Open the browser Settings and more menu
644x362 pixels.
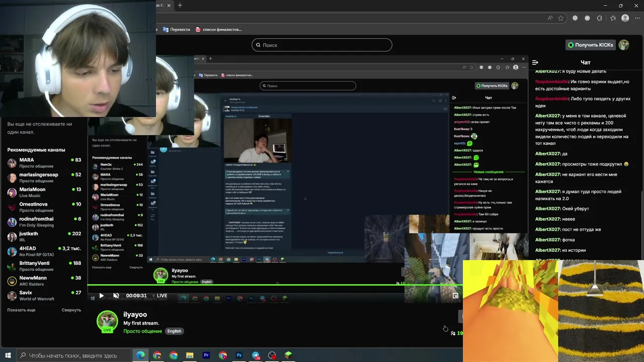(637, 18)
